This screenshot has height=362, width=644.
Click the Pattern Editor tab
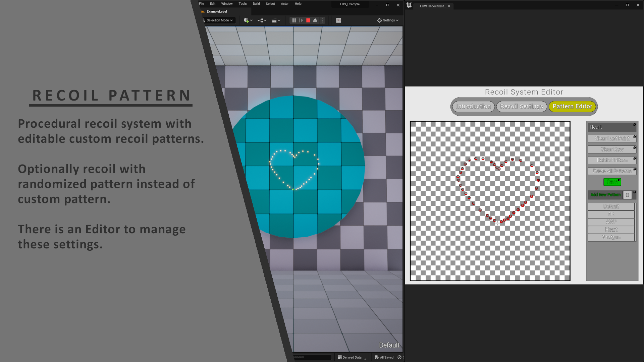tap(572, 106)
